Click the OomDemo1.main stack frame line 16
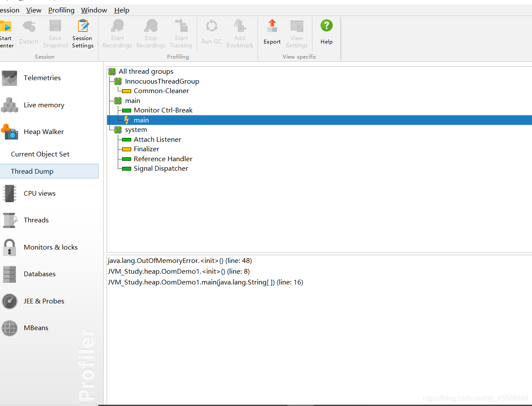The width and height of the screenshot is (532, 406). [205, 282]
